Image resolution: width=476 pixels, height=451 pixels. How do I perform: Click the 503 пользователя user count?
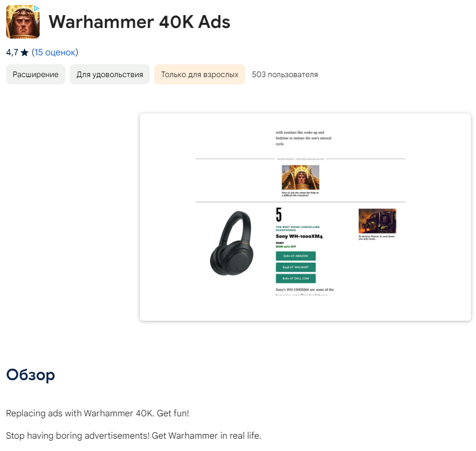285,74
